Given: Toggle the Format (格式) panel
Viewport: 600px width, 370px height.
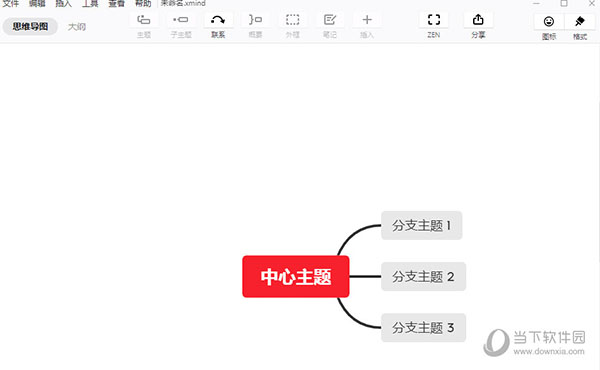Looking at the screenshot, I should coord(580,22).
